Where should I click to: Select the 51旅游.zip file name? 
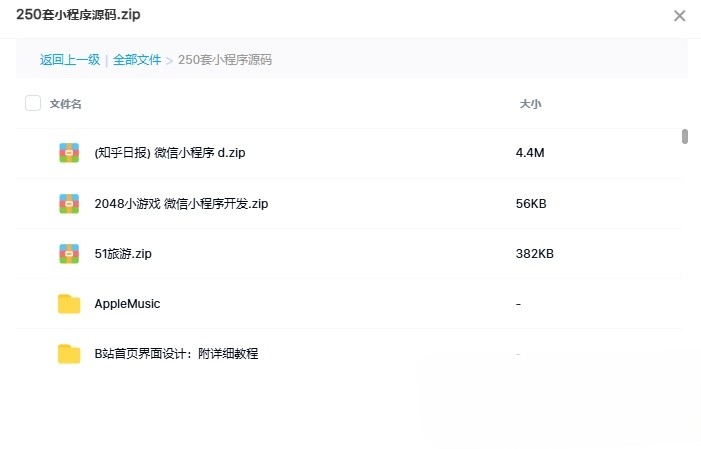tap(123, 254)
